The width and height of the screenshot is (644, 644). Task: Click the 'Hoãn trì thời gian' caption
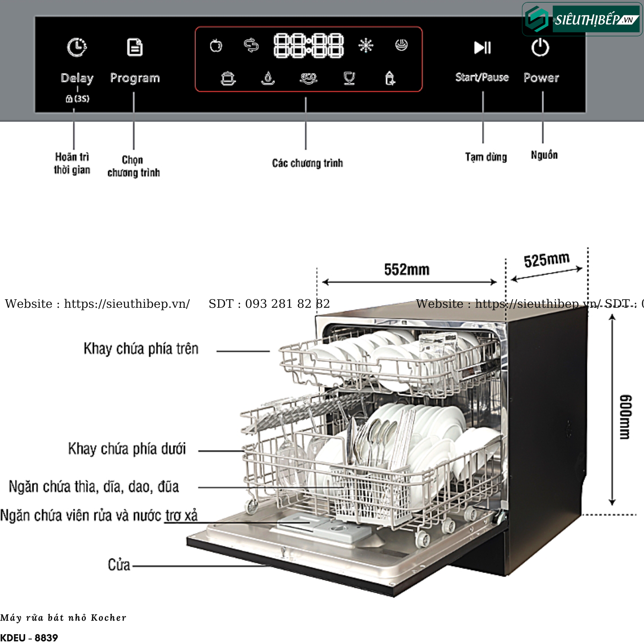pyautogui.click(x=72, y=163)
